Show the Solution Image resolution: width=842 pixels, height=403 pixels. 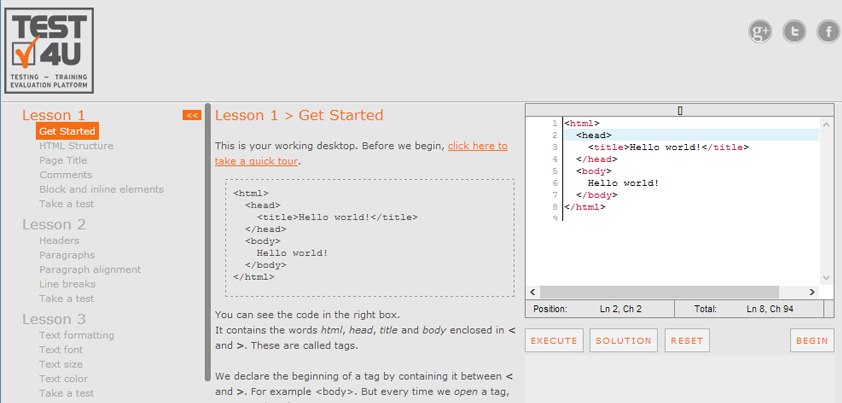tap(623, 341)
